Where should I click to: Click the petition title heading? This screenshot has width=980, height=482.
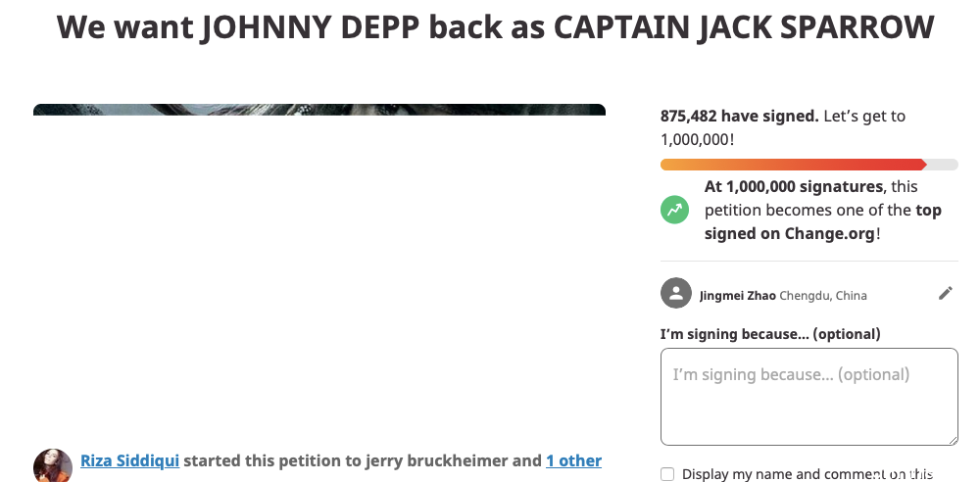click(495, 27)
